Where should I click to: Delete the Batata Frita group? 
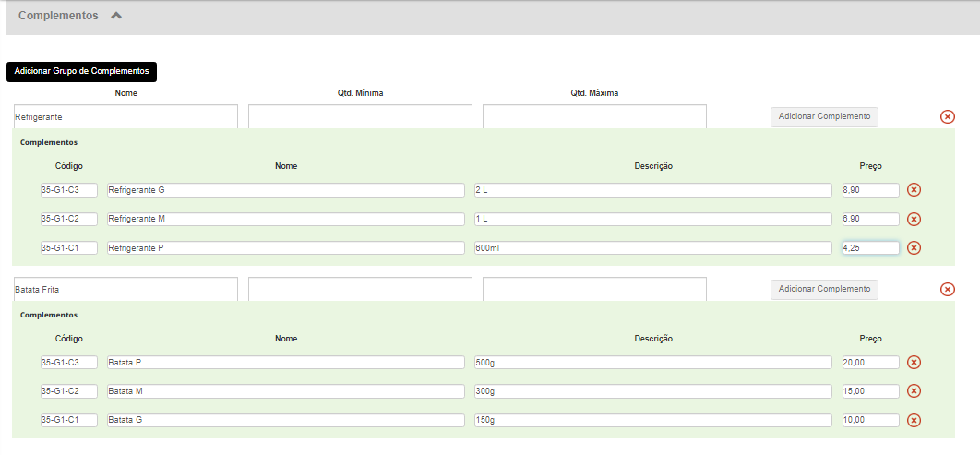[x=948, y=290]
